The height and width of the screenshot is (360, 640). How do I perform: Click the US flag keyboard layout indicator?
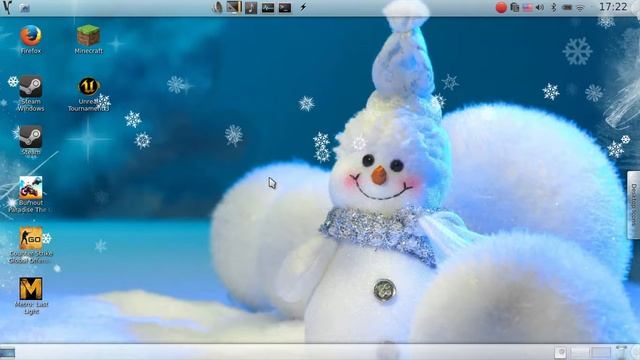tap(528, 7)
